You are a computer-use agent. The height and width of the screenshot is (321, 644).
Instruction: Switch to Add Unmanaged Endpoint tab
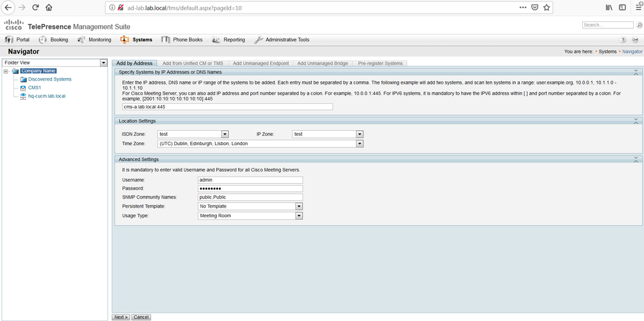coord(261,63)
